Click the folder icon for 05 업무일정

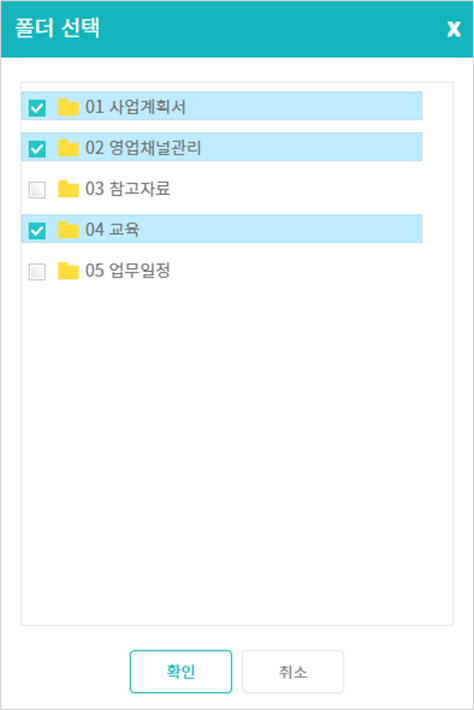[68, 271]
